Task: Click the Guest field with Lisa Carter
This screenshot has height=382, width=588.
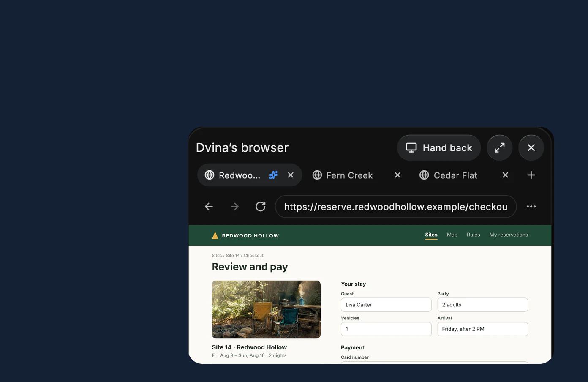Action: point(386,305)
